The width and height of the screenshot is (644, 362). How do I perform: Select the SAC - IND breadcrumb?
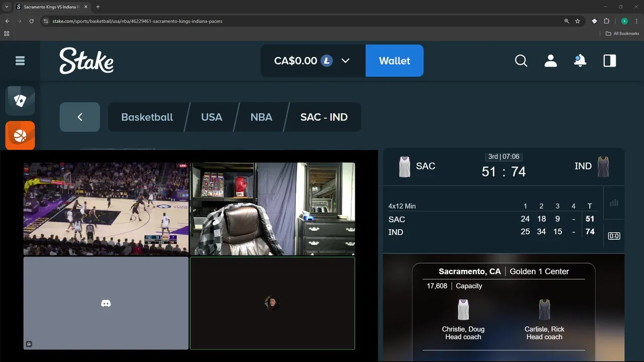tap(324, 117)
